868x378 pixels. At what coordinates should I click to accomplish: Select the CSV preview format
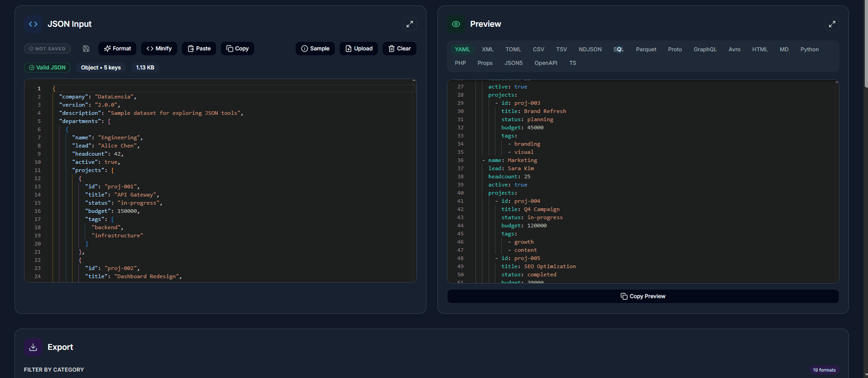[538, 49]
